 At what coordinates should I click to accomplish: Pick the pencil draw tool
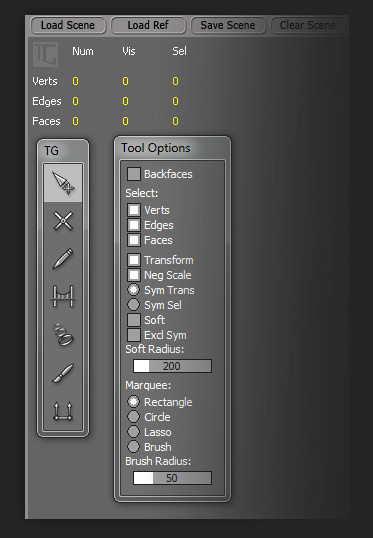(x=63, y=259)
